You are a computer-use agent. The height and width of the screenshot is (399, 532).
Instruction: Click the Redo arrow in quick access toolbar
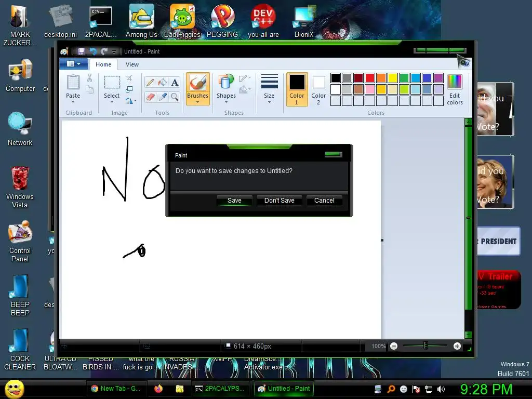(x=104, y=51)
